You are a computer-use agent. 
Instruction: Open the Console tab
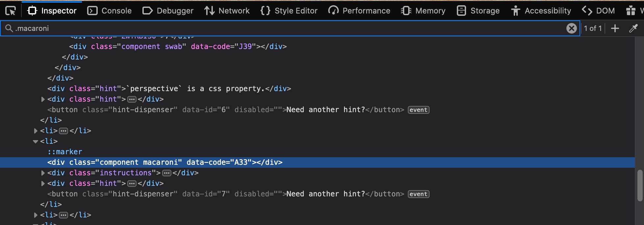[110, 11]
